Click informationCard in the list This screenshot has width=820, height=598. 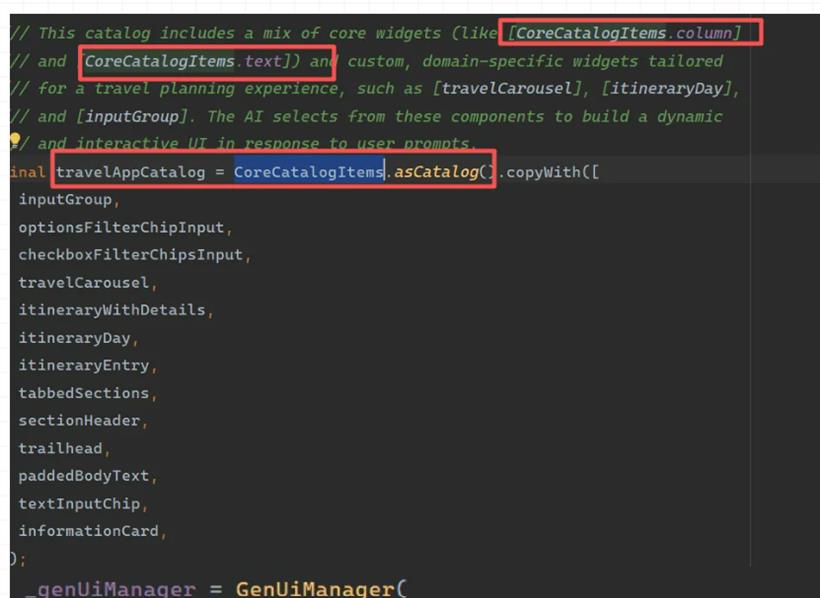(89, 531)
